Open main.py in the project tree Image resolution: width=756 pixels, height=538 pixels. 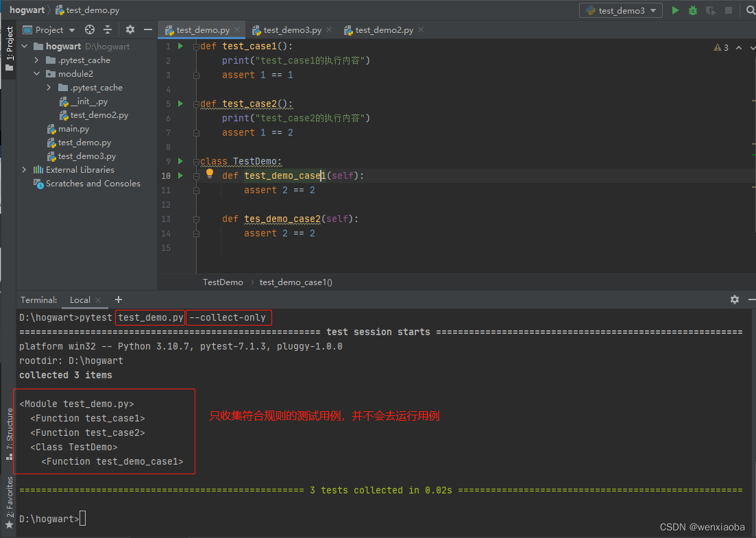73,129
